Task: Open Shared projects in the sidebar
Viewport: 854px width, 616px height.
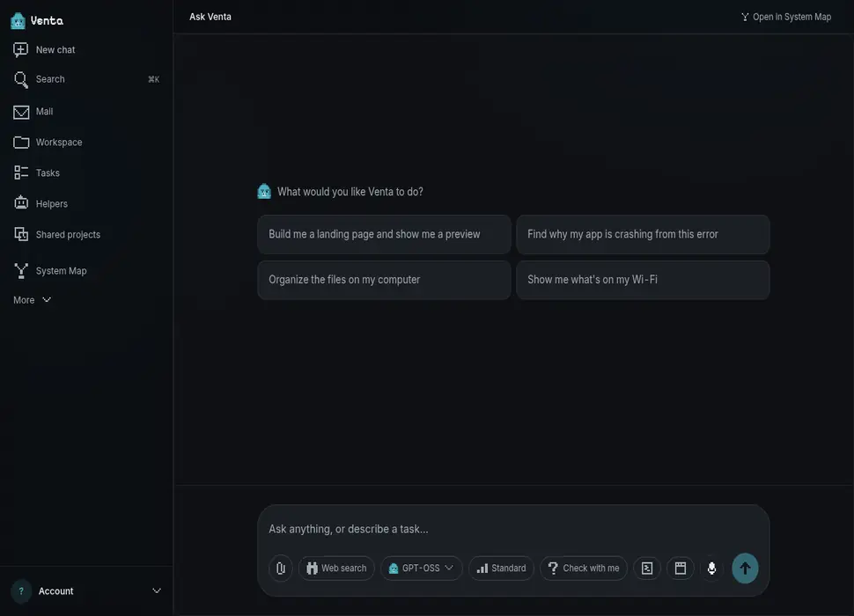Action: pyautogui.click(x=57, y=235)
